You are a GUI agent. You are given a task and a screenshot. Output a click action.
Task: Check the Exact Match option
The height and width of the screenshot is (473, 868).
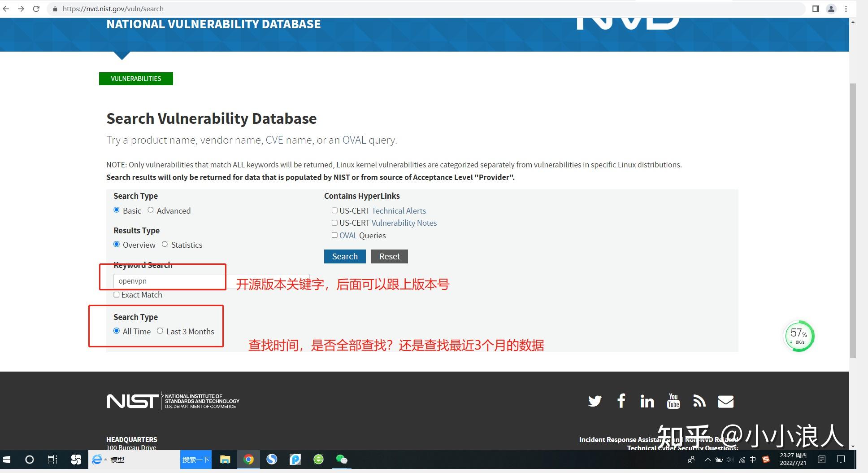pyautogui.click(x=116, y=294)
